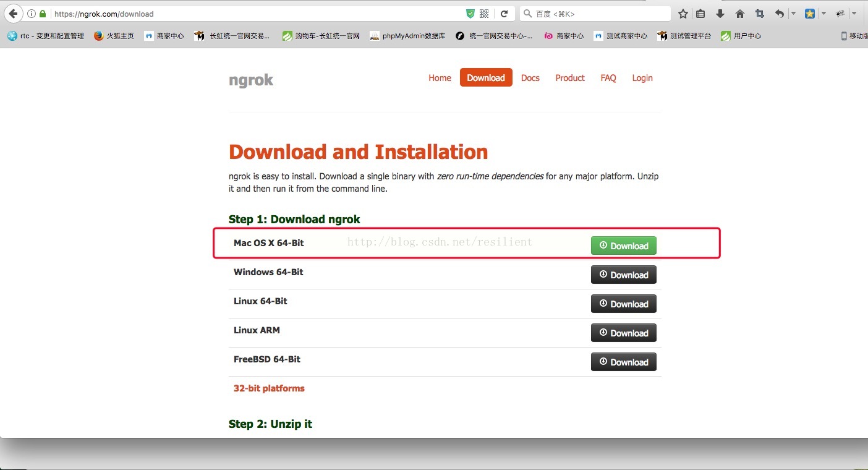Bookmark this page with the star icon

point(683,14)
